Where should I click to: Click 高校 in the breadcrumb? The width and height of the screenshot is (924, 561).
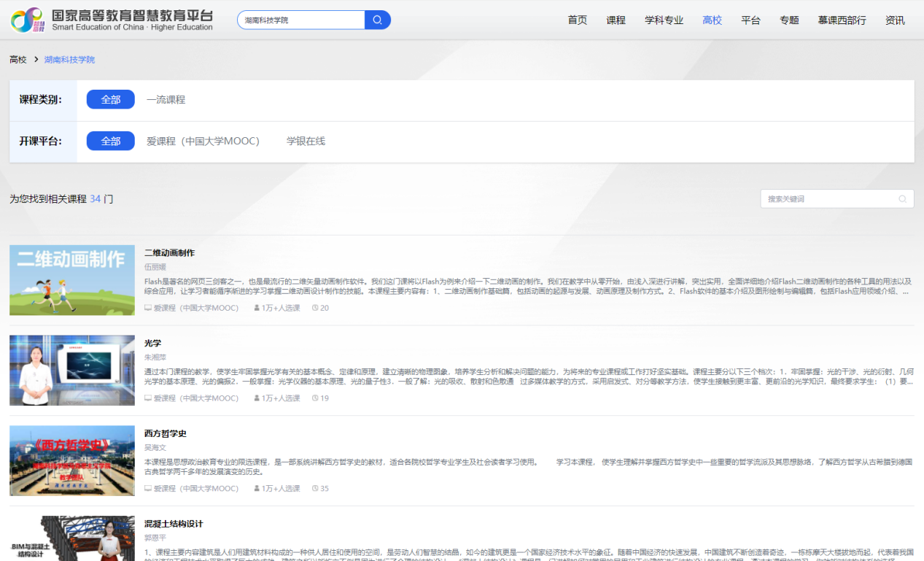coord(18,60)
